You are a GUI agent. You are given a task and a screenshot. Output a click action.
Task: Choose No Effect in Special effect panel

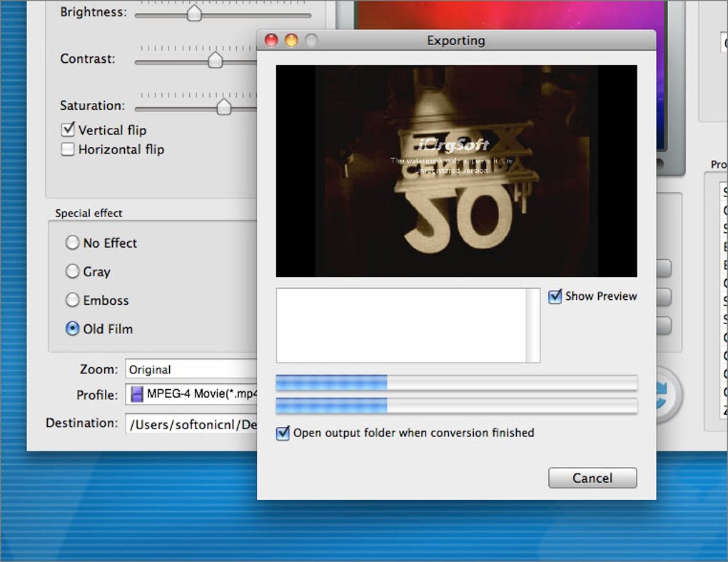72,243
